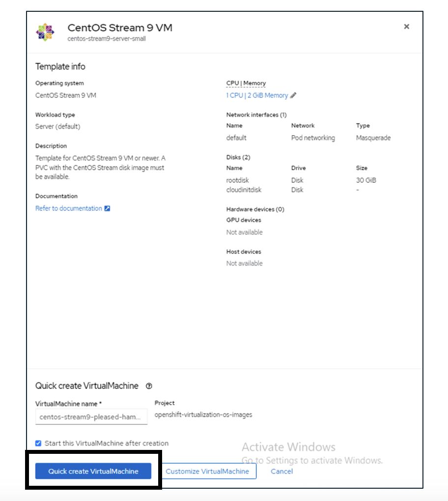Click Not available under Host devices
The image size is (448, 501).
pyautogui.click(x=245, y=263)
